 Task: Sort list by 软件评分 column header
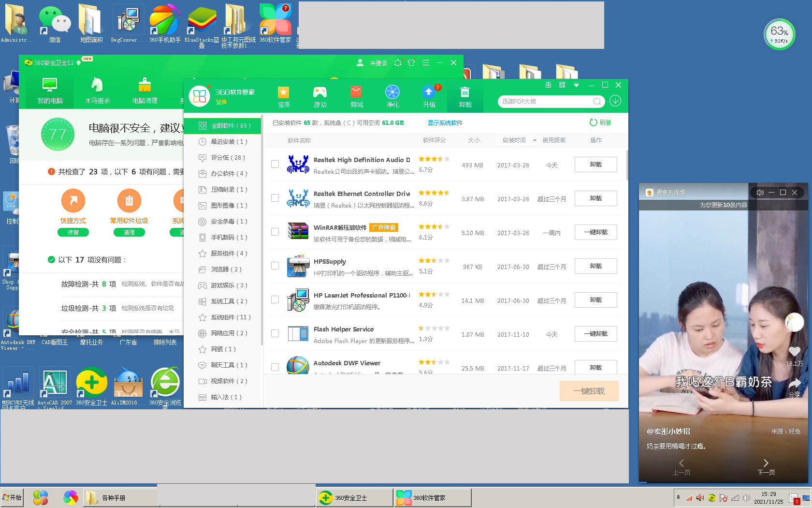(434, 140)
